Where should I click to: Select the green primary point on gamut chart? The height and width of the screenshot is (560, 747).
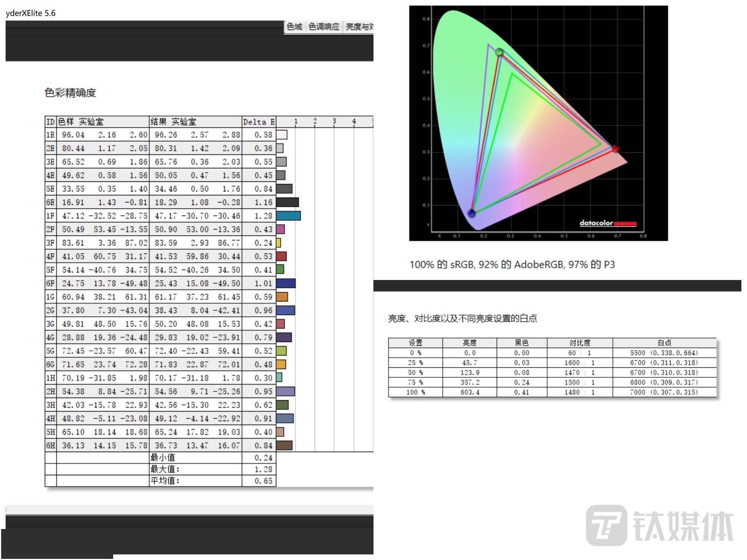(x=499, y=52)
